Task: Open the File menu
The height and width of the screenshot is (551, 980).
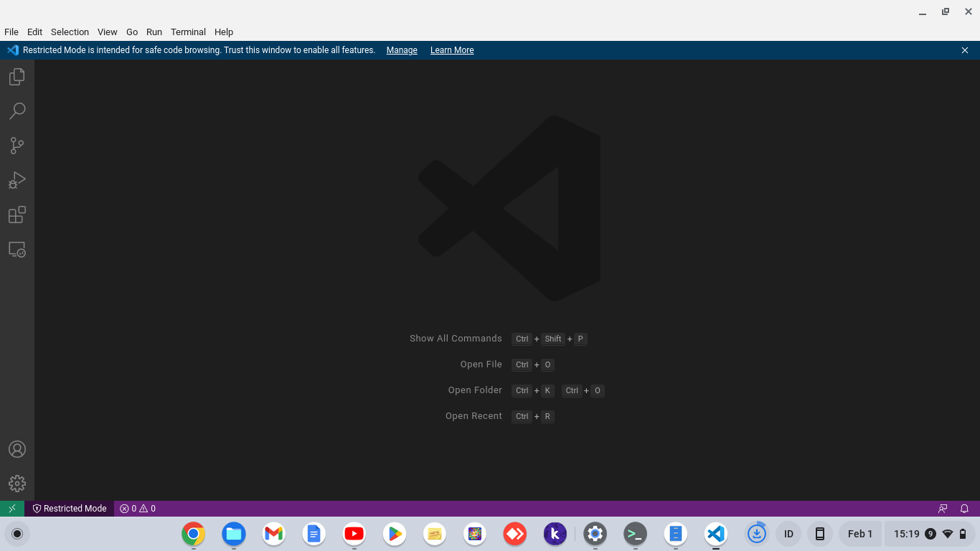Action: pos(11,32)
